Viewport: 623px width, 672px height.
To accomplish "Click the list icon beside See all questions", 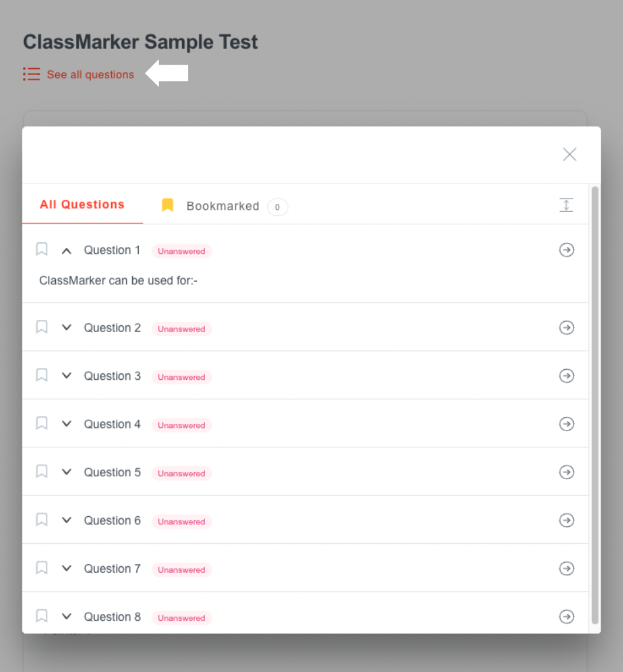I will tap(32, 74).
